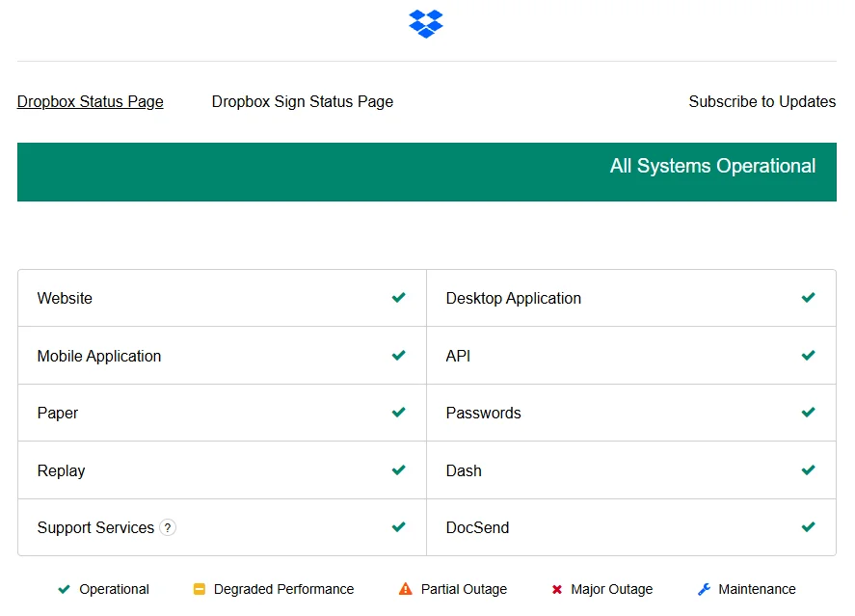This screenshot has width=855, height=616.
Task: Click the Major Outage legend icon
Action: click(x=556, y=588)
